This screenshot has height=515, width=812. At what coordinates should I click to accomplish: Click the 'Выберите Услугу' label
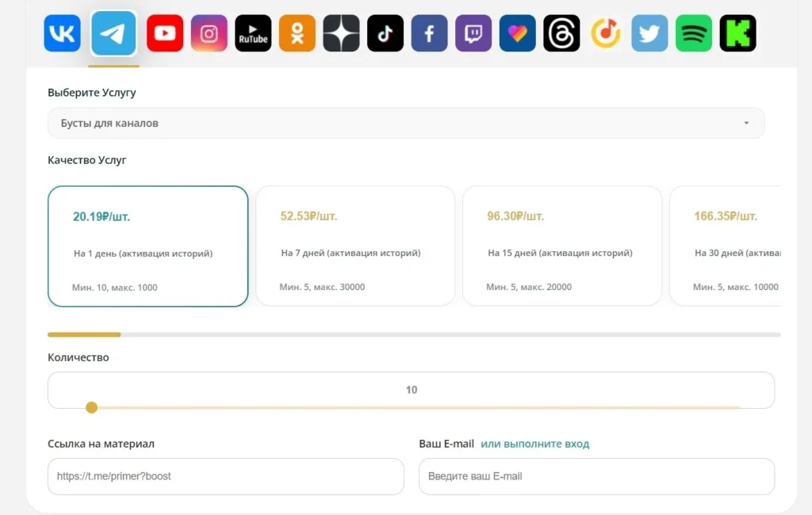click(92, 93)
